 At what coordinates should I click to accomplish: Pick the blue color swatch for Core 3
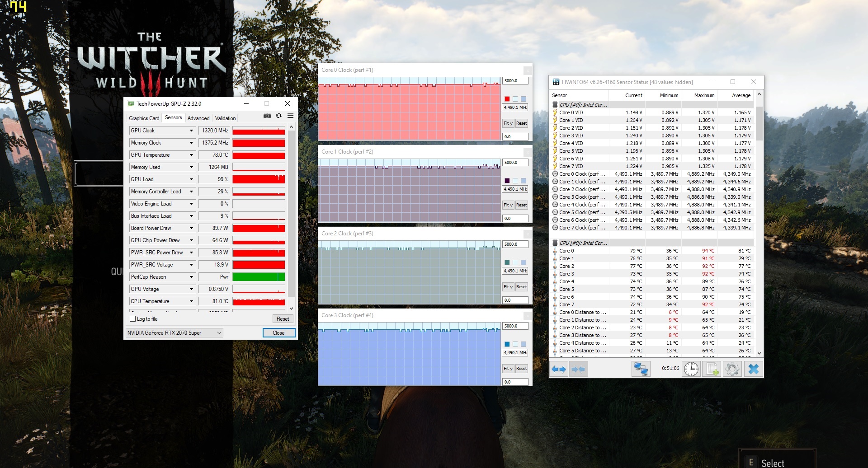point(507,344)
